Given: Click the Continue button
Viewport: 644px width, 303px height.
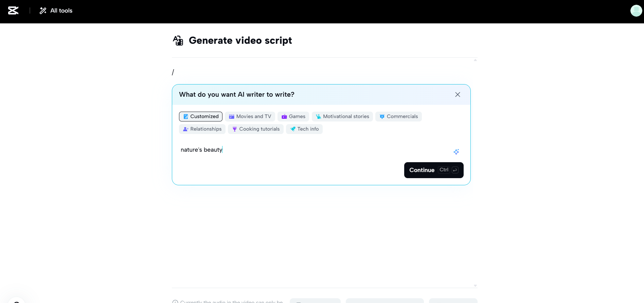Looking at the screenshot, I should click(x=434, y=170).
